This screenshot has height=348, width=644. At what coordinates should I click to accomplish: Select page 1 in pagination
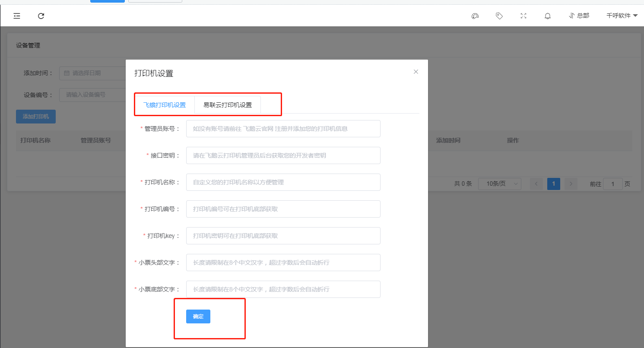click(x=554, y=184)
